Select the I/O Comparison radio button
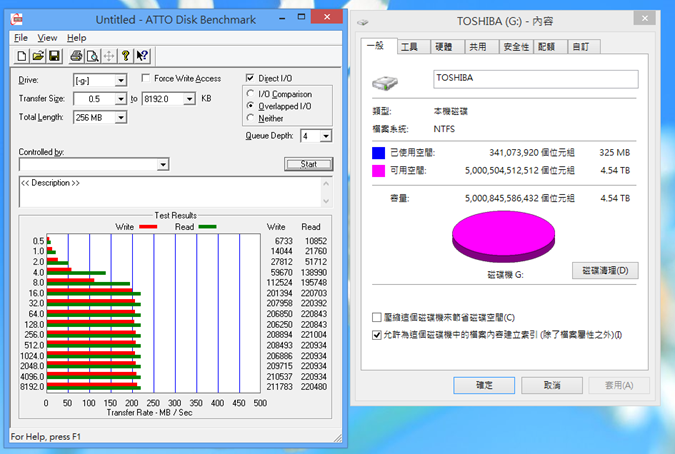The image size is (675, 454). pyautogui.click(x=251, y=93)
